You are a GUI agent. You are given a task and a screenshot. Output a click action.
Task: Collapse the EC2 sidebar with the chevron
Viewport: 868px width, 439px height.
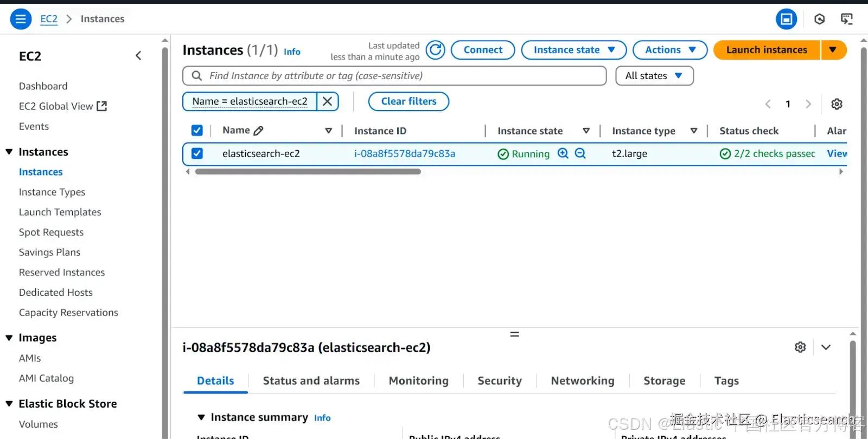138,56
